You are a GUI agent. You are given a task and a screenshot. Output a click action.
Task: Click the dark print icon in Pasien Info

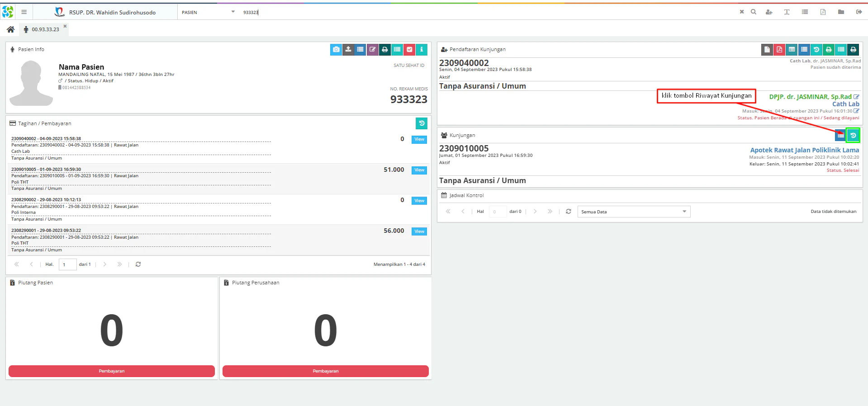tap(385, 49)
